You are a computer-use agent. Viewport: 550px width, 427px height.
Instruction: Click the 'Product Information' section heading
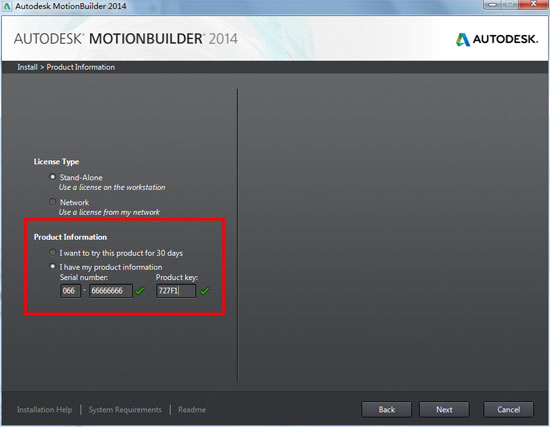(x=70, y=237)
